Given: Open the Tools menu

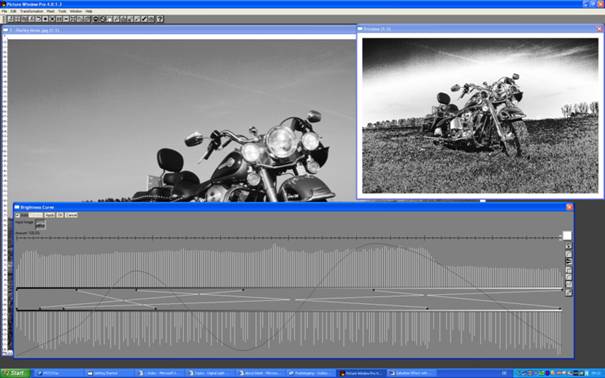Looking at the screenshot, I should (62, 12).
